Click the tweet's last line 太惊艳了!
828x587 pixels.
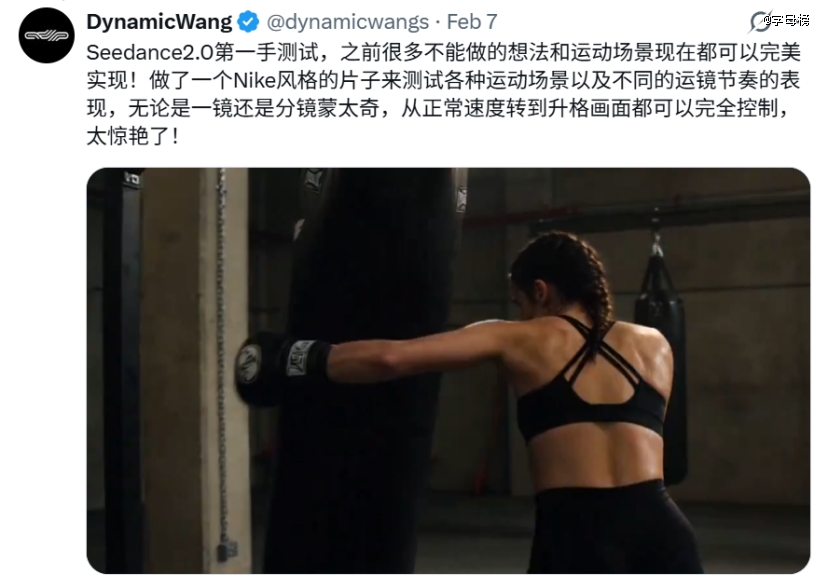pyautogui.click(x=133, y=137)
